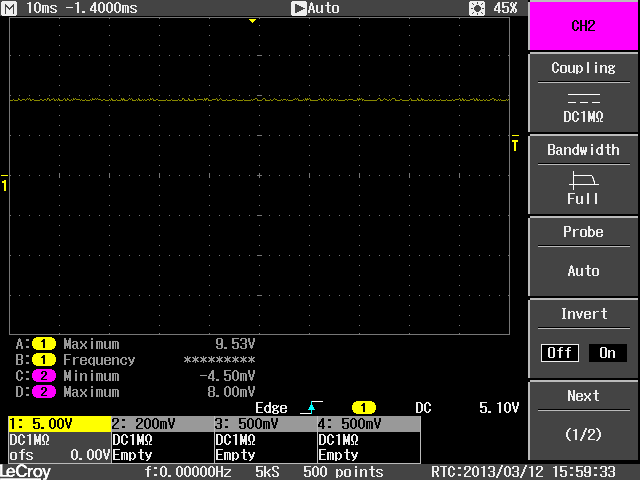Screen dimensions: 640x480
Task: Select the channel 1 5.00V tab
Action: (60, 424)
